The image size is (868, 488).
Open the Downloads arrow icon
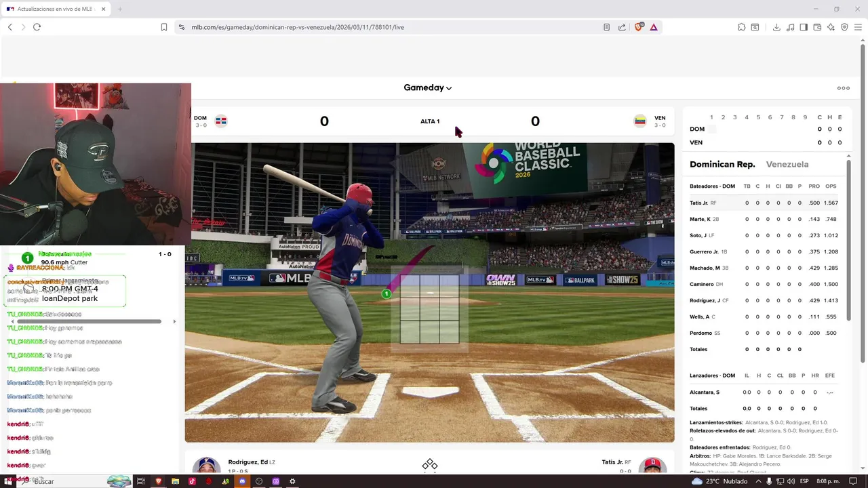click(x=776, y=27)
